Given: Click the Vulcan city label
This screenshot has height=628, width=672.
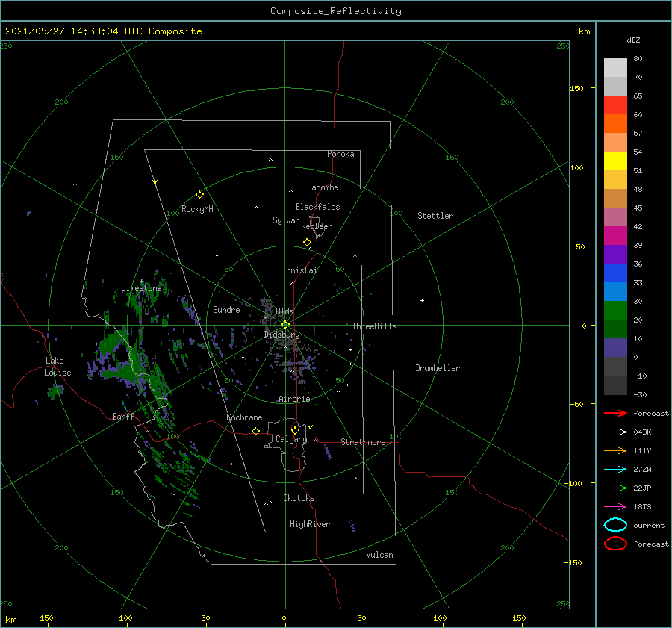Looking at the screenshot, I should coord(379,555).
